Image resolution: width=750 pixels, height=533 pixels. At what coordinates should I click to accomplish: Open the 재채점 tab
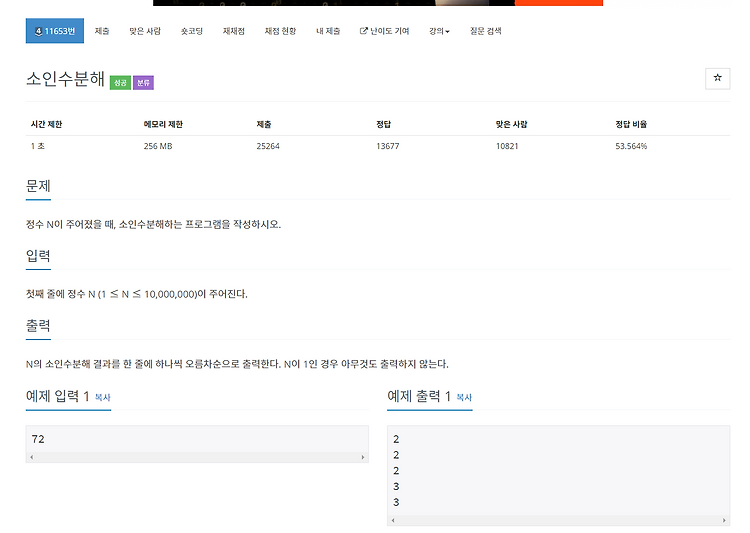point(234,31)
